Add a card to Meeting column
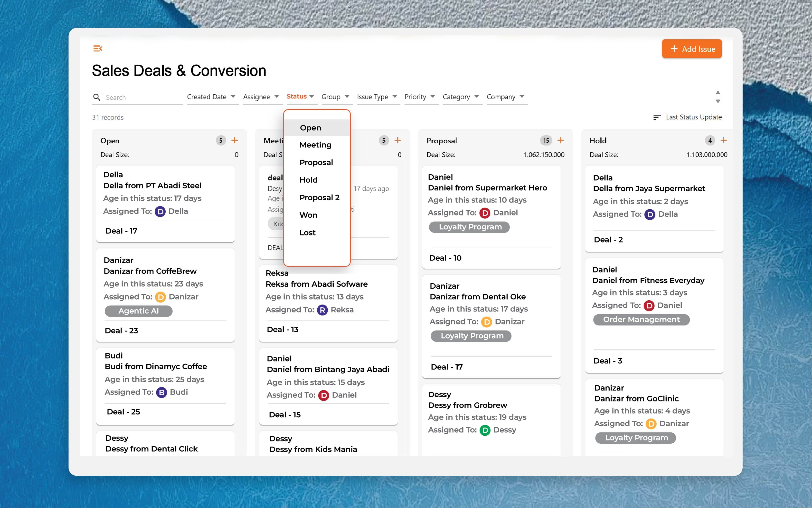The height and width of the screenshot is (508, 812). coord(398,140)
